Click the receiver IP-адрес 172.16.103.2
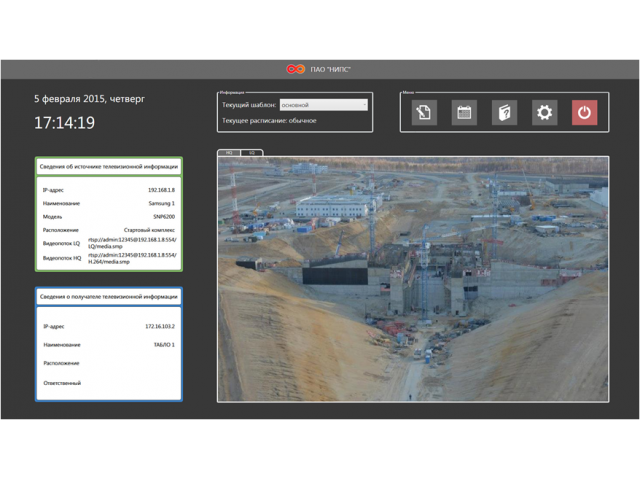This screenshot has width=640, height=480. click(x=159, y=326)
